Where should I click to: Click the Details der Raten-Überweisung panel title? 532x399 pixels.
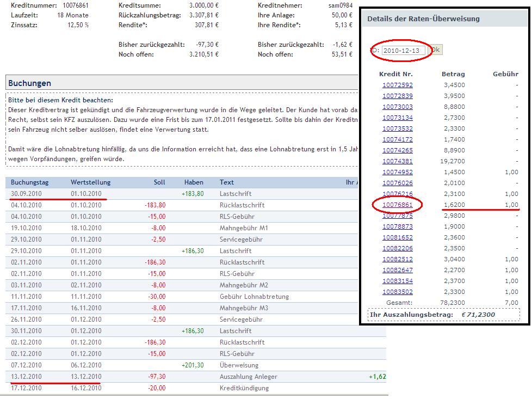tap(423, 19)
